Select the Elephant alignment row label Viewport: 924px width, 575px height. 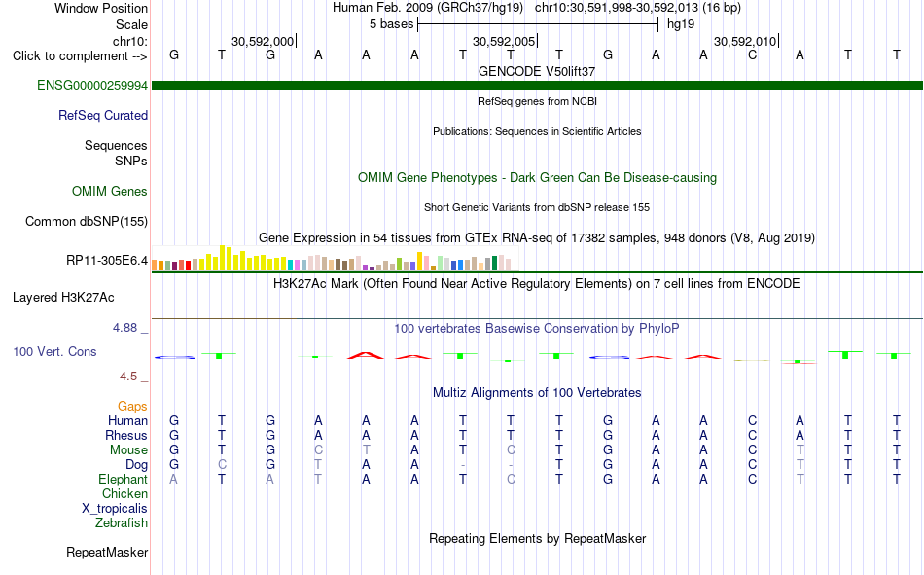(x=123, y=479)
